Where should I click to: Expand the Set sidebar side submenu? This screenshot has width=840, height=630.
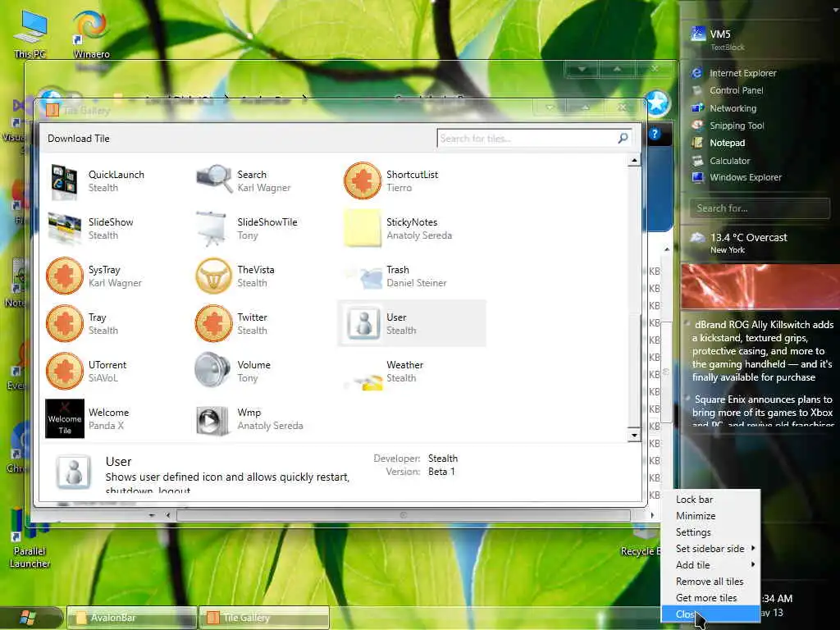[x=710, y=549]
